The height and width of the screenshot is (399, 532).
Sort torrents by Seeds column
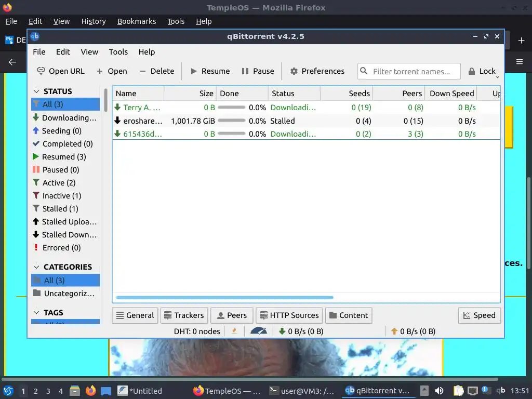[x=347, y=94]
